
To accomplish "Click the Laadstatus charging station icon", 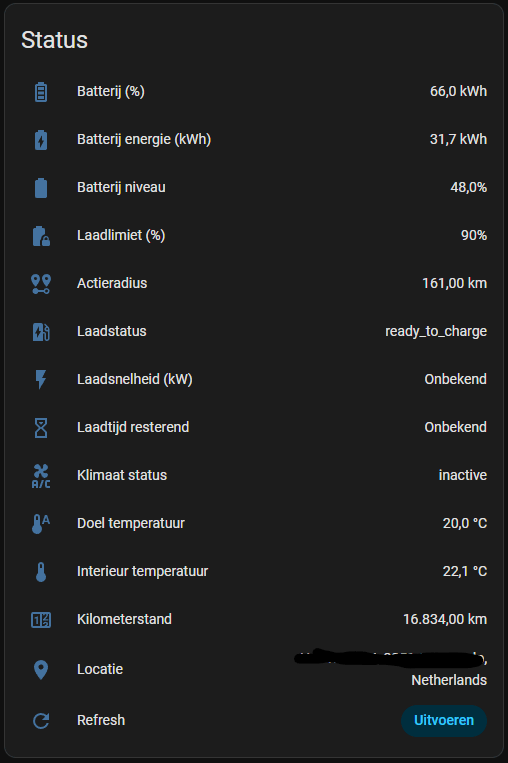I will (x=41, y=331).
